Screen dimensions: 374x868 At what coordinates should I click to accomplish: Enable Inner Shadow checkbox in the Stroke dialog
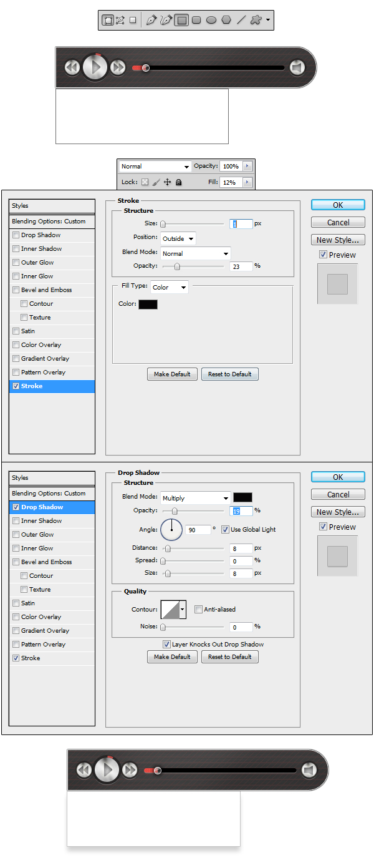coord(16,249)
